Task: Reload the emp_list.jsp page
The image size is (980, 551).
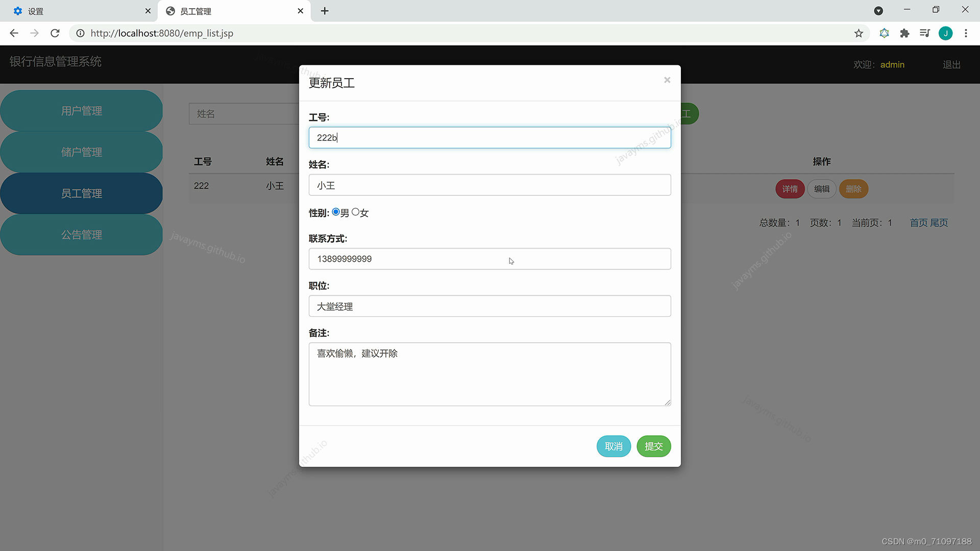Action: pos(55,33)
